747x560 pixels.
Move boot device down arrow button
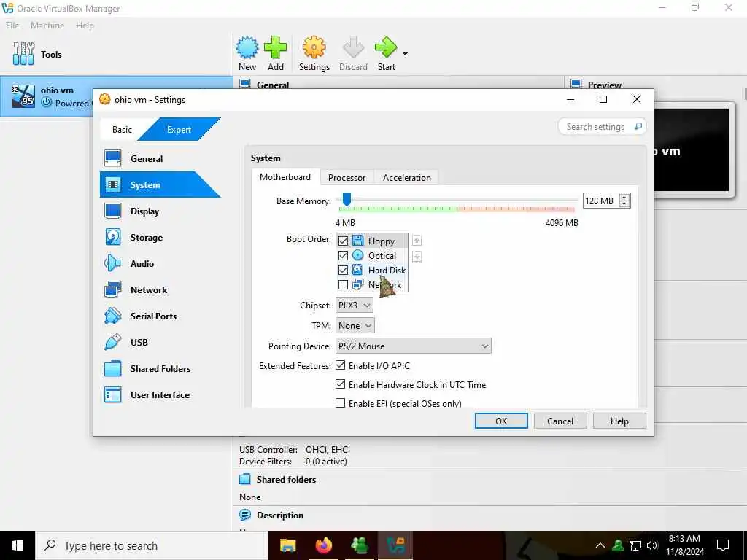[x=417, y=257]
